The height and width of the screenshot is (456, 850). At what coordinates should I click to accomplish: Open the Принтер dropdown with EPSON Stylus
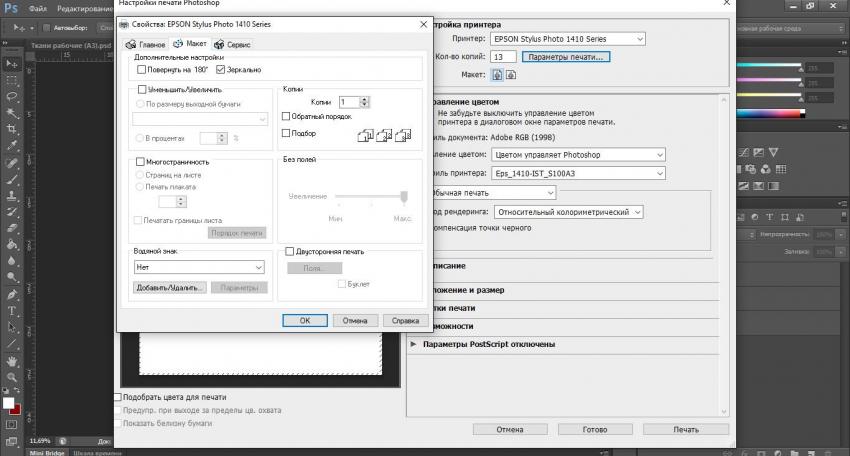(x=568, y=39)
